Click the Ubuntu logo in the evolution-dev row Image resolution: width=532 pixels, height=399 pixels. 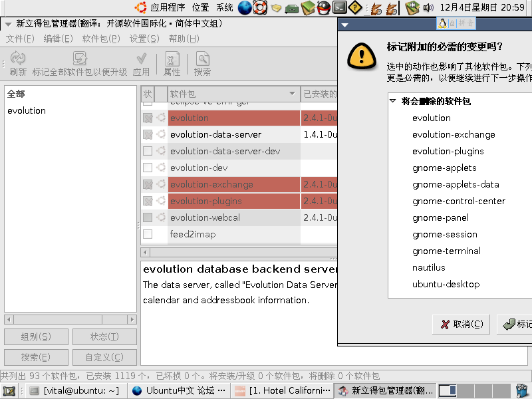click(161, 168)
